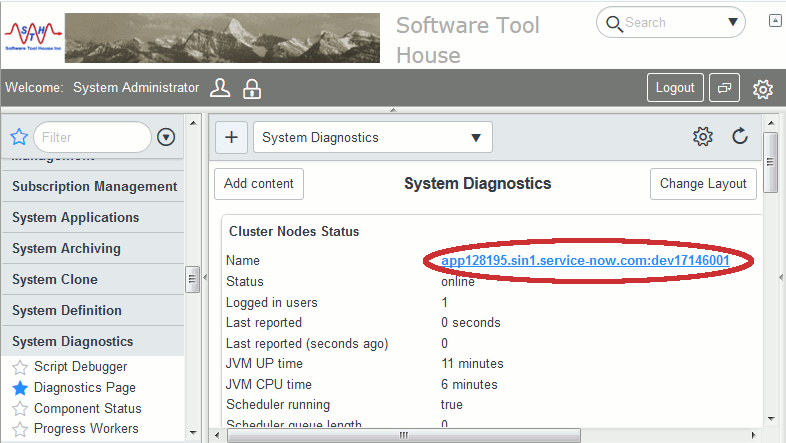Click the 'Logged in users' label

click(x=272, y=303)
